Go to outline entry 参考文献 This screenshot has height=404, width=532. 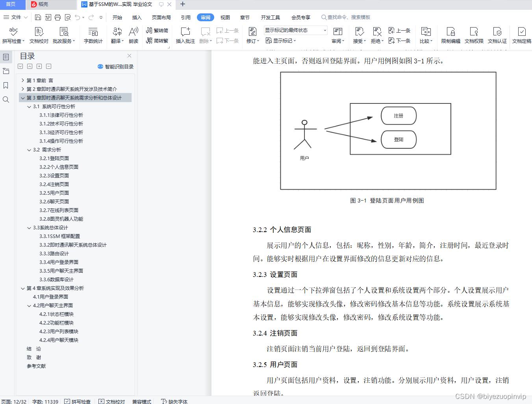36,366
